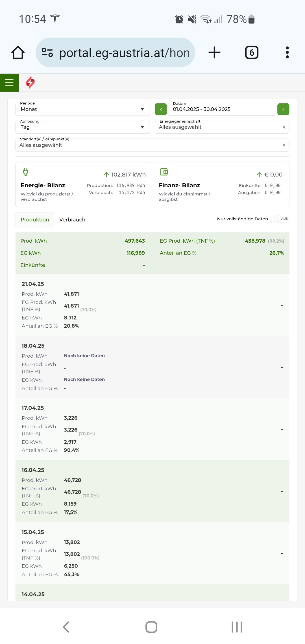Clear the Standort/Zählpunkt selection
Image resolution: width=305 pixels, height=644 pixels.
[284, 145]
